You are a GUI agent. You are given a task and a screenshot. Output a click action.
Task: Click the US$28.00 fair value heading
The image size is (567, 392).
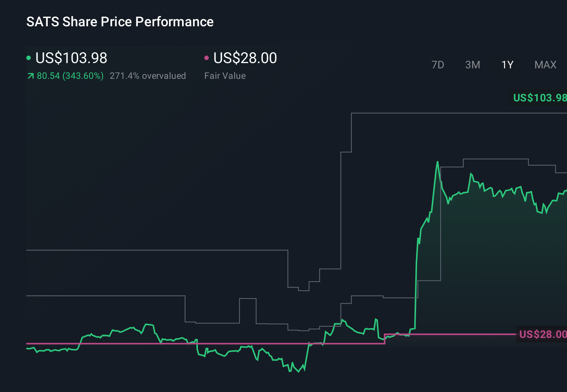(245, 58)
